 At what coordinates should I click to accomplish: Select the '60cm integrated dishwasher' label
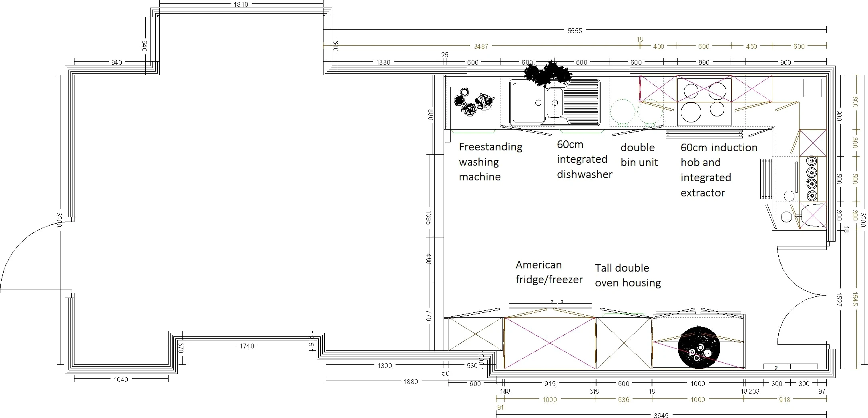pos(585,159)
